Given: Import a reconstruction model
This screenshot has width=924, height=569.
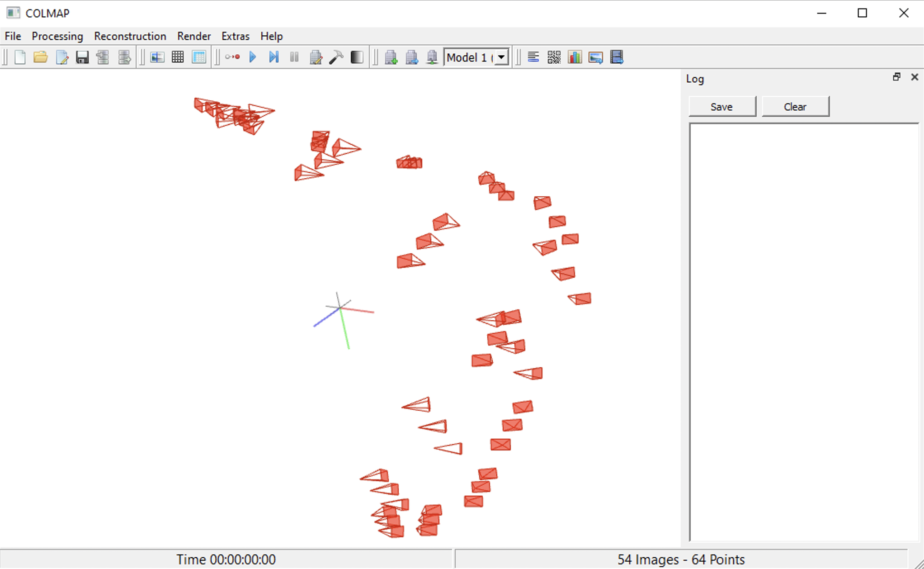Looking at the screenshot, I should point(103,57).
